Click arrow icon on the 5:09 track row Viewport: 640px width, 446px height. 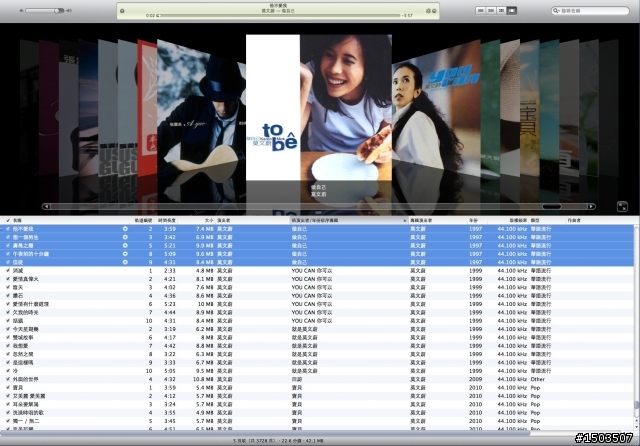point(125,254)
